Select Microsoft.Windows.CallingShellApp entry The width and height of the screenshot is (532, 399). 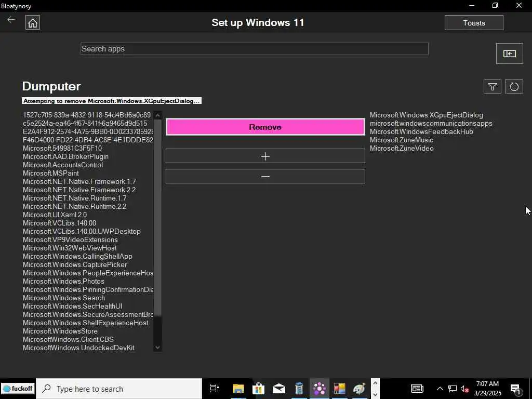coord(78,257)
